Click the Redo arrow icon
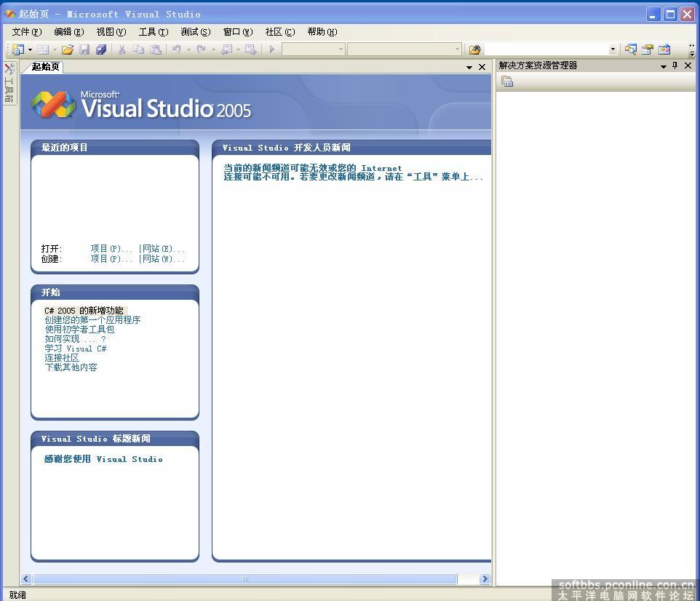 (202, 49)
